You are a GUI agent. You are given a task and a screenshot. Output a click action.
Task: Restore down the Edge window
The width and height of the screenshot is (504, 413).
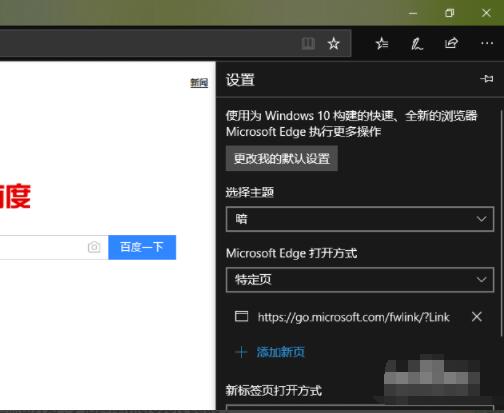pos(449,13)
